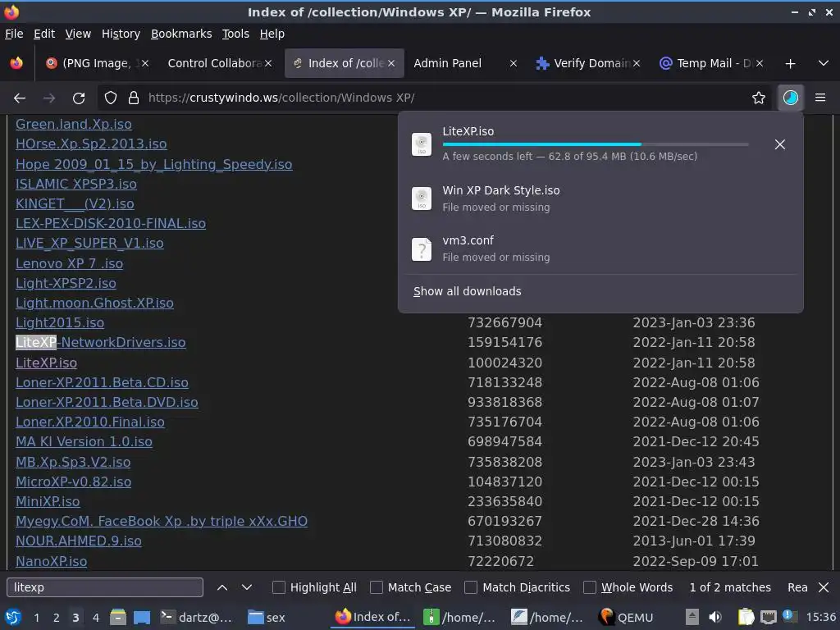Open Loner-XP.2011.Beta.DVD.iso link
Viewport: 840px width, 630px height.
click(x=107, y=402)
